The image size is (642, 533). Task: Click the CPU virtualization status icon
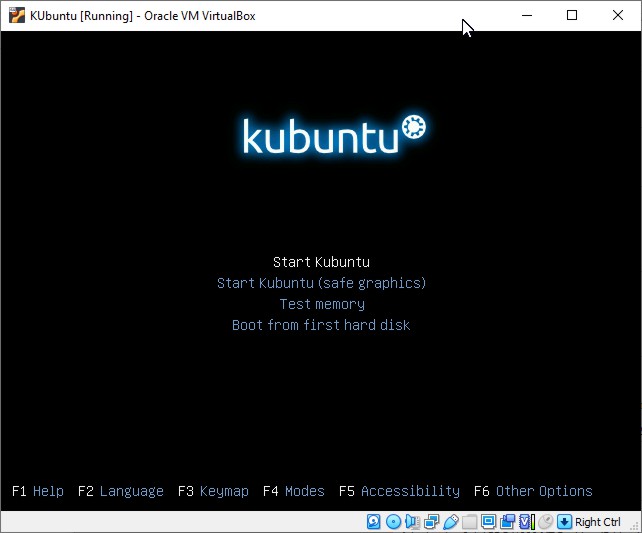point(527,522)
